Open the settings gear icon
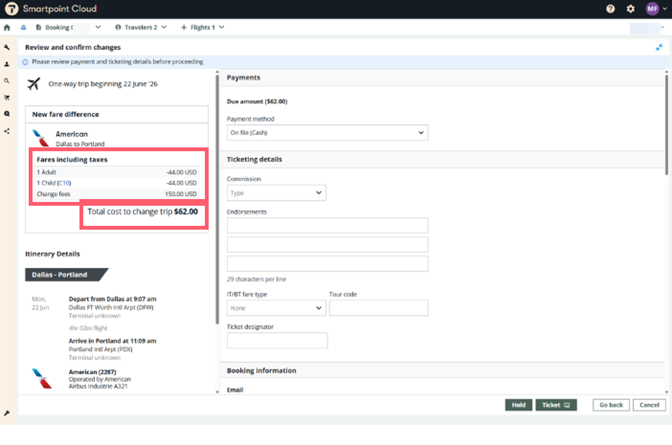Image resolution: width=672 pixels, height=445 pixels. (630, 9)
